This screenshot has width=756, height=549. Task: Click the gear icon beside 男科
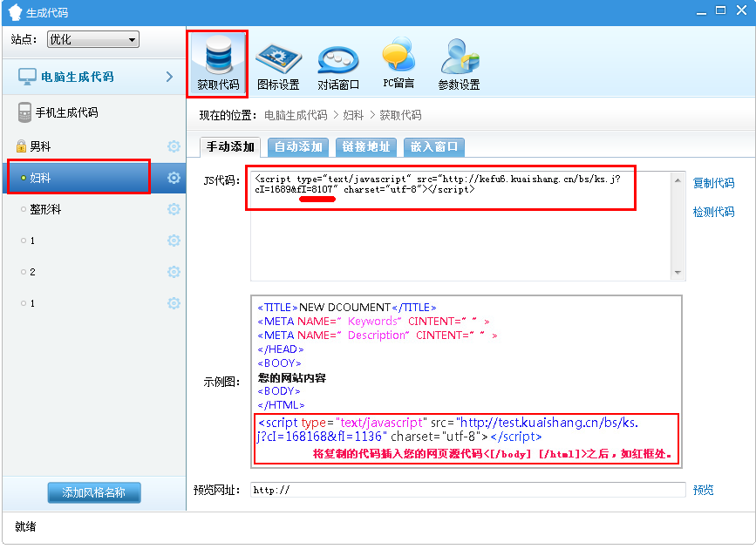coord(174,146)
